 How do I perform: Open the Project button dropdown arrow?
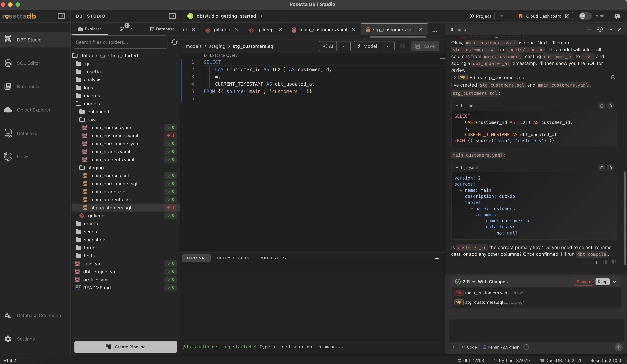(x=502, y=16)
